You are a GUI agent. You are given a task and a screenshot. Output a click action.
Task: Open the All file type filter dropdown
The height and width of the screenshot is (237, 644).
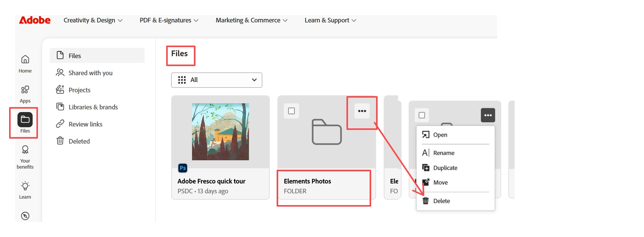click(x=217, y=80)
